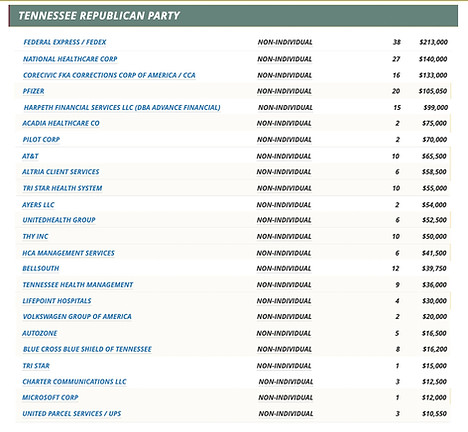Click Non-Individual type in FedEx row
The width and height of the screenshot is (468, 432).
click(285, 42)
